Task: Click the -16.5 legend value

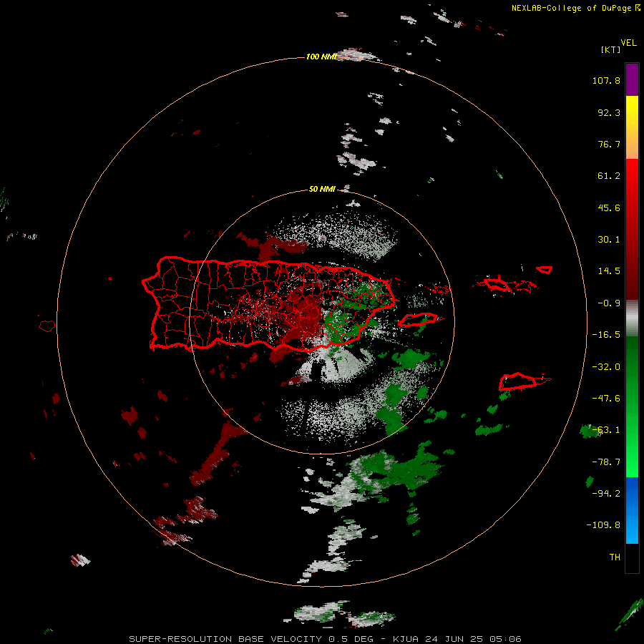Action: [606, 335]
